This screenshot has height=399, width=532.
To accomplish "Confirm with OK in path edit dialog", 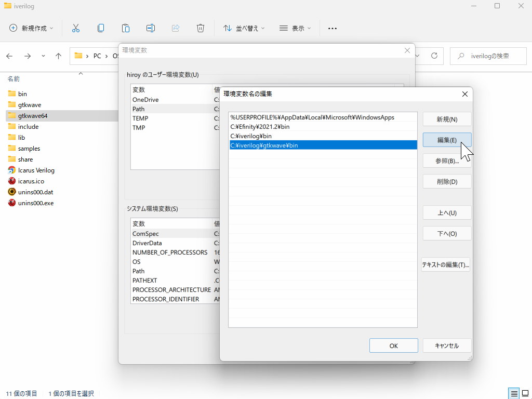I will tap(394, 345).
